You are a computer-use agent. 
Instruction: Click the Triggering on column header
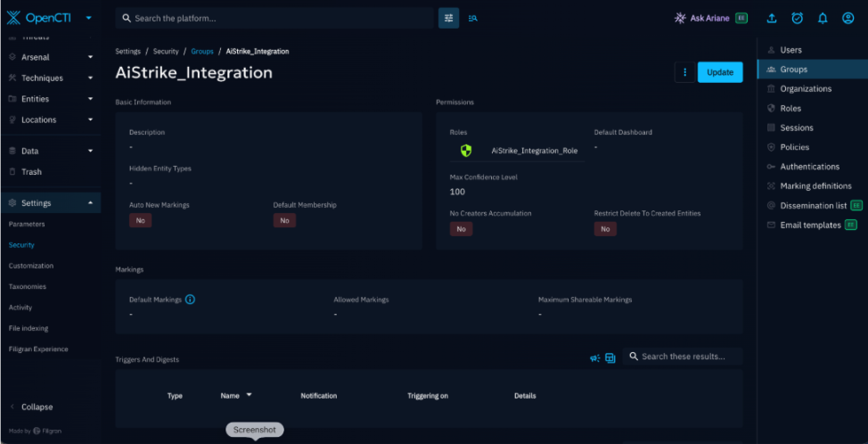(428, 396)
